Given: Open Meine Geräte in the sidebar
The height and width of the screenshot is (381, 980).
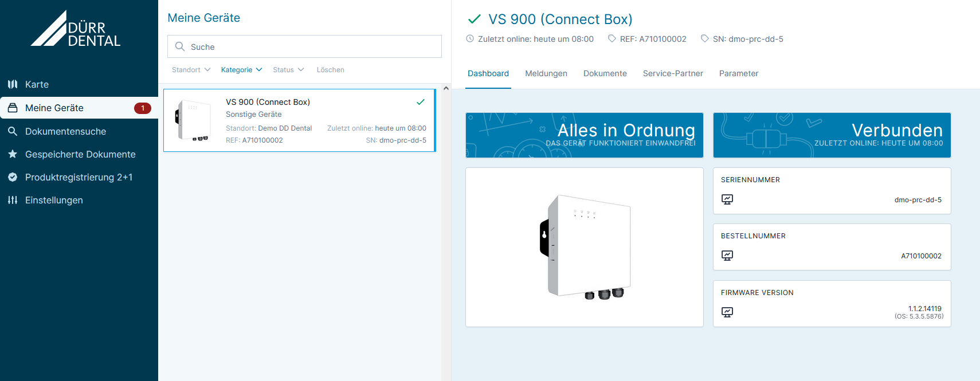Looking at the screenshot, I should click(79, 108).
